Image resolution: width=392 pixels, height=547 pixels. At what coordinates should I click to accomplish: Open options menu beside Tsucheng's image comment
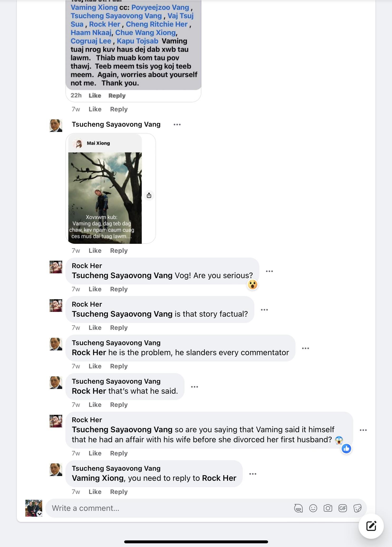(x=177, y=125)
